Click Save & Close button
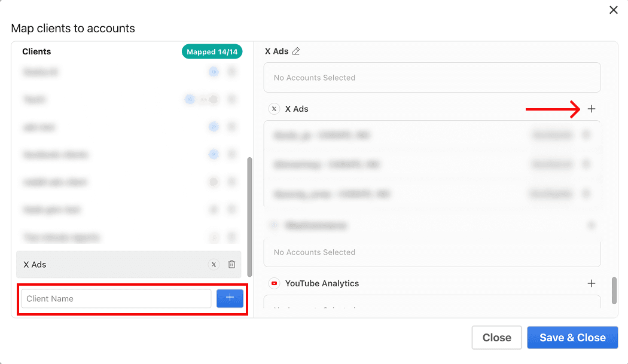The height and width of the screenshot is (364, 628). click(x=572, y=338)
